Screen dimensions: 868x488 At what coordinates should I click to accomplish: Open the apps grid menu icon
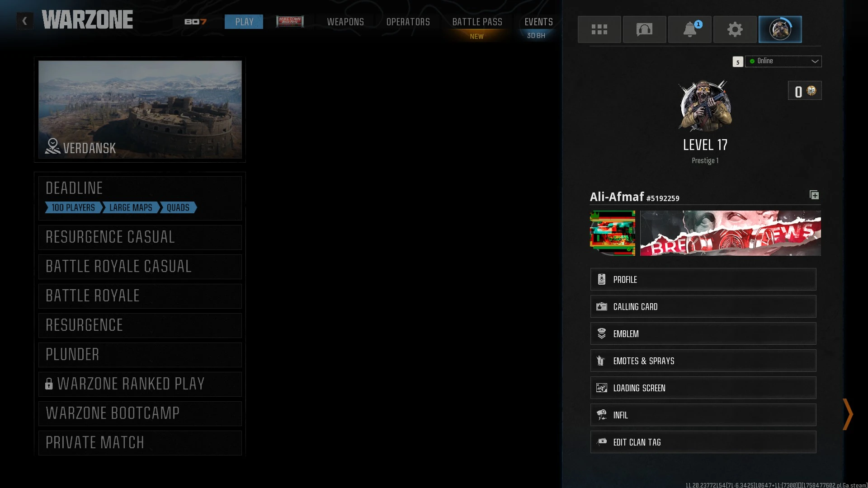599,29
